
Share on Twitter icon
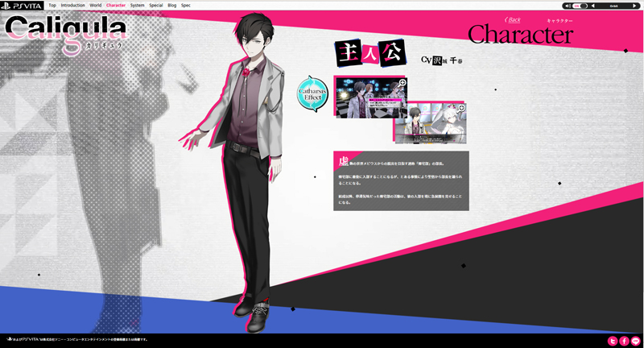613,341
